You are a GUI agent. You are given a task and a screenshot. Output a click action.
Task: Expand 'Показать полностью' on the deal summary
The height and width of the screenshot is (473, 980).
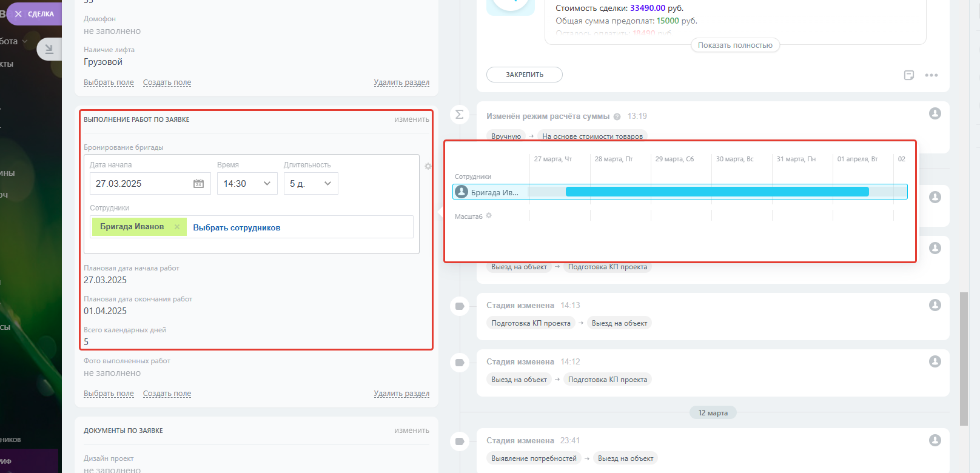(x=734, y=45)
